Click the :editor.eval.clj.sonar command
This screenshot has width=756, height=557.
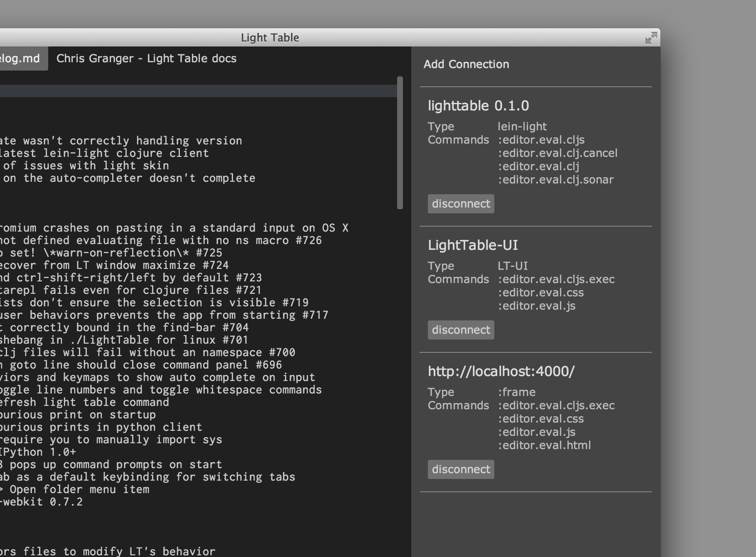(x=555, y=180)
